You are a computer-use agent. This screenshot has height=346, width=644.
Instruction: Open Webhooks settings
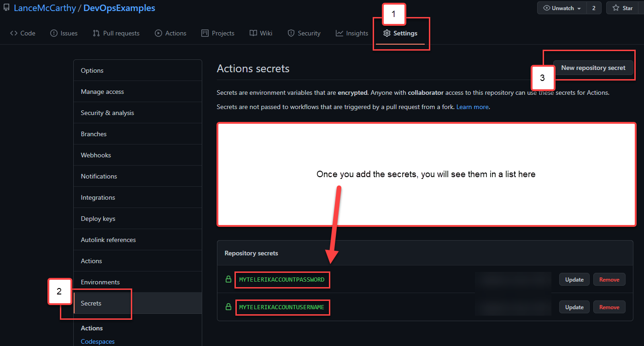138,155
